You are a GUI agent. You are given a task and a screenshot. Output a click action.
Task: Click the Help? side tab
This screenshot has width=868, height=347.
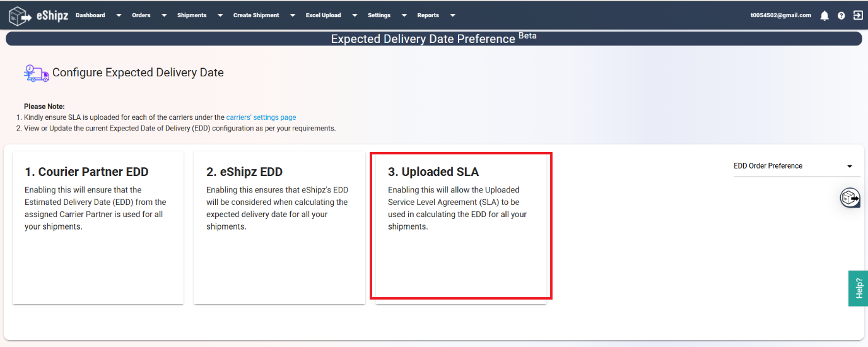[x=858, y=288]
